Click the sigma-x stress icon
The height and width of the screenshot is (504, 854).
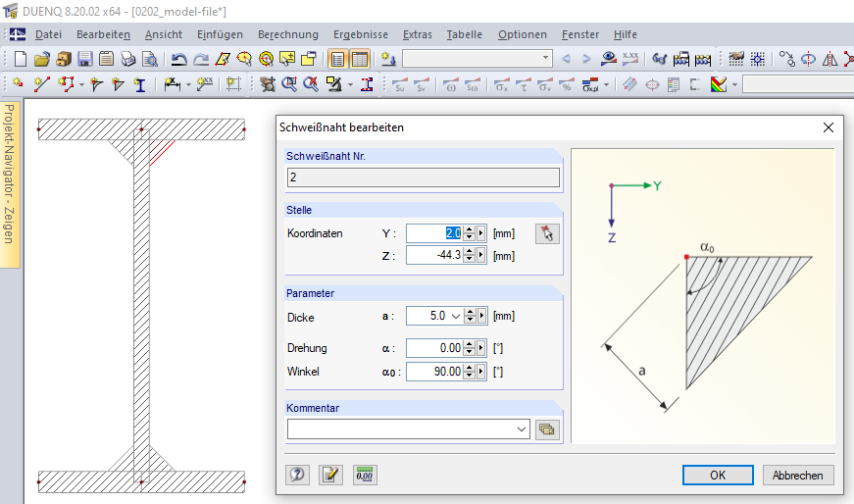click(x=502, y=84)
